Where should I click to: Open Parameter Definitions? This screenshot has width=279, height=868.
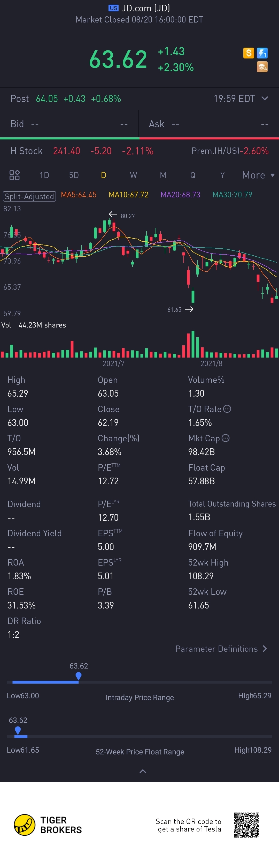[221, 649]
